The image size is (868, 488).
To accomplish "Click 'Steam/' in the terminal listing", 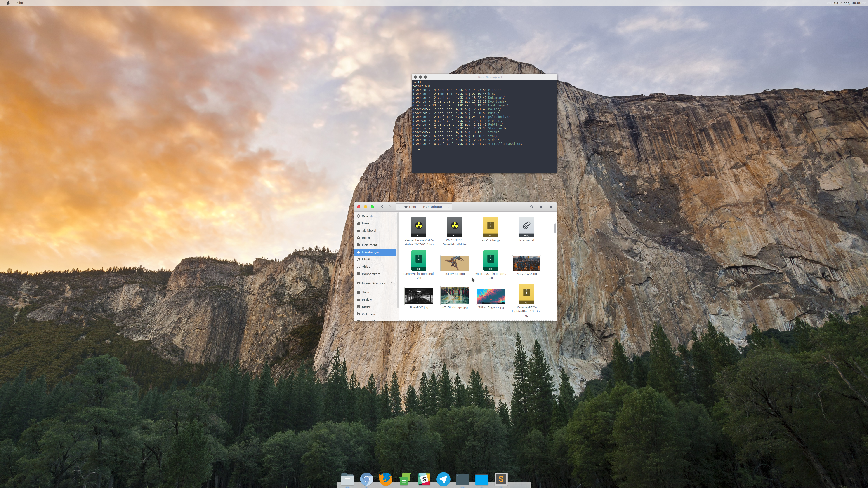I will (493, 132).
